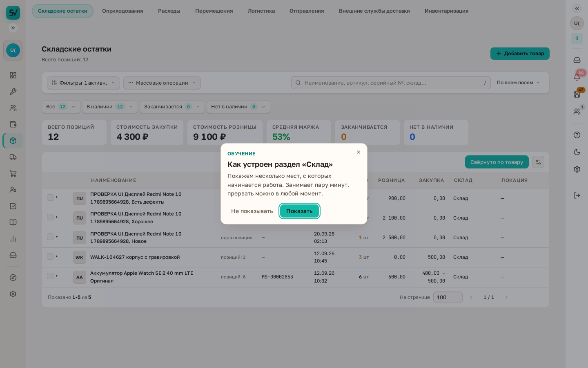Click 'Не показывать' in the tutorial popup

[252, 211]
